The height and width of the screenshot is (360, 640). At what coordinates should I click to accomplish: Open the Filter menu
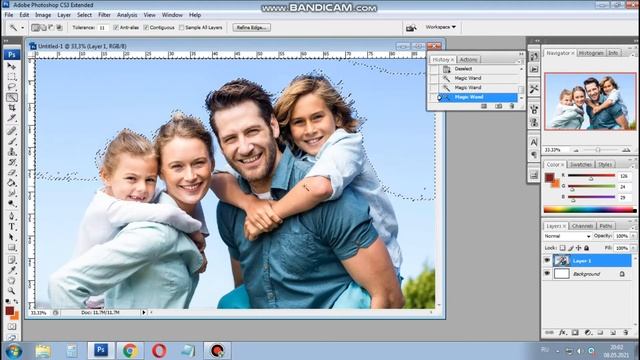pos(104,15)
